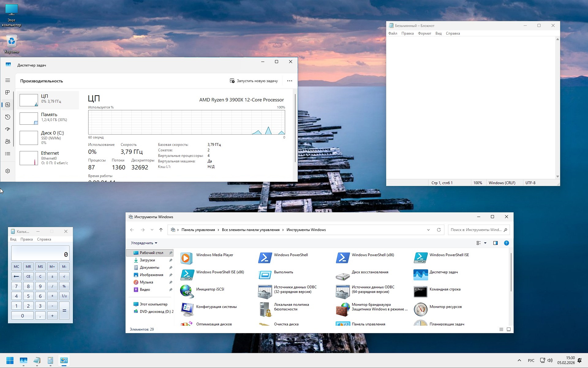Screen dimensions: 588x368
Task: Click Calculator icon on the taskbar
Action: pos(51,360)
